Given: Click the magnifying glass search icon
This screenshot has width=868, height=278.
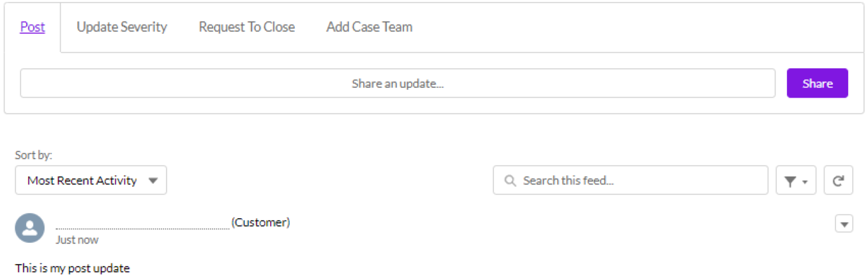Looking at the screenshot, I should pyautogui.click(x=510, y=181).
